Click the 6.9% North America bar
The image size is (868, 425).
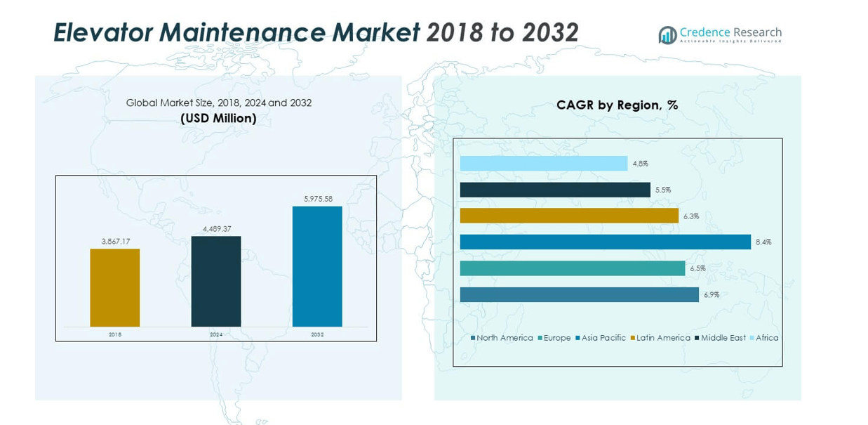579,295
